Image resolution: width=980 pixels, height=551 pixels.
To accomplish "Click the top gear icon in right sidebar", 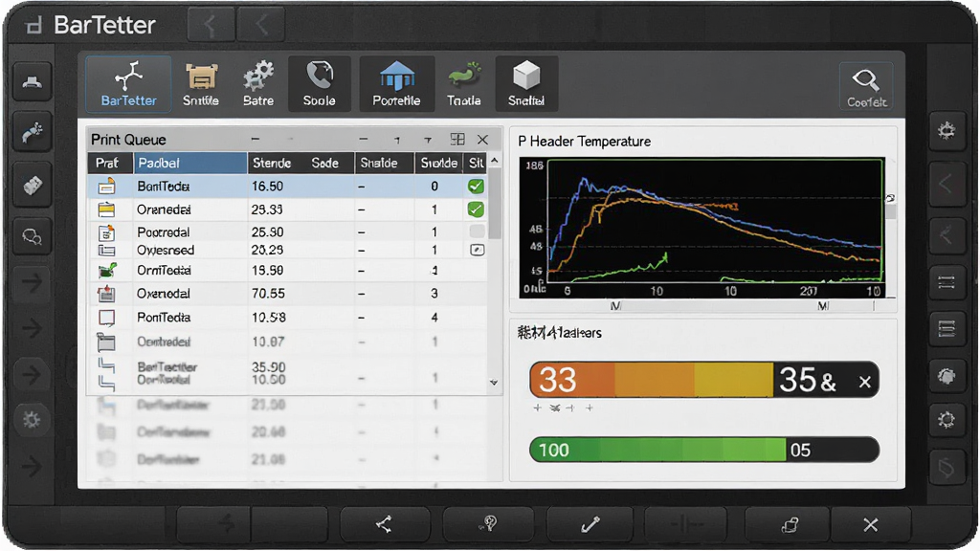I will [x=947, y=130].
